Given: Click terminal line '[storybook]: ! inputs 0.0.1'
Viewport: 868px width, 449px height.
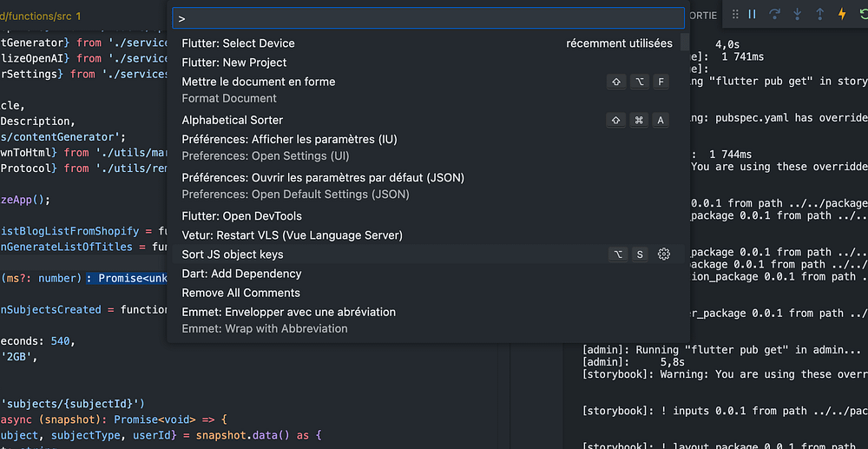Looking at the screenshot, I should (725, 411).
